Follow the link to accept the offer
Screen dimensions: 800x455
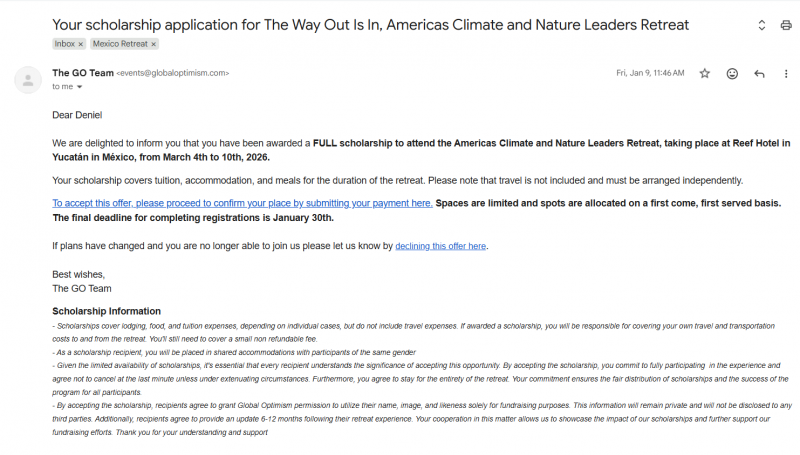(242, 203)
